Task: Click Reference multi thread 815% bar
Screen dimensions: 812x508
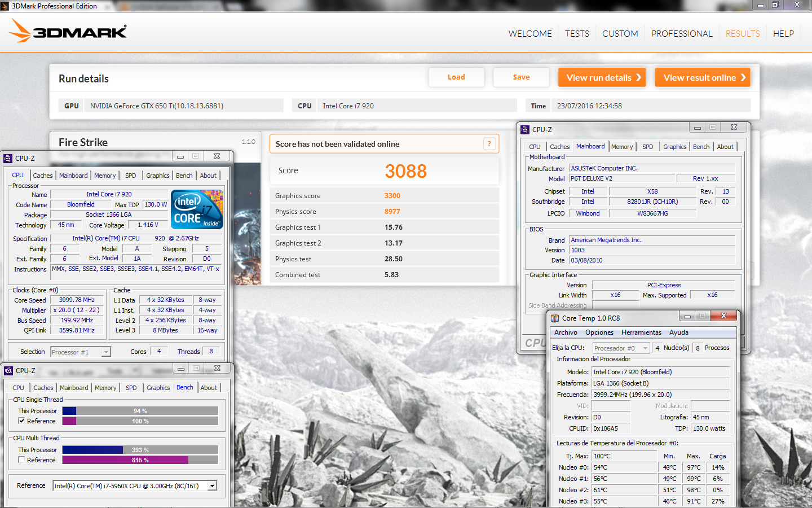Action: pyautogui.click(x=140, y=460)
